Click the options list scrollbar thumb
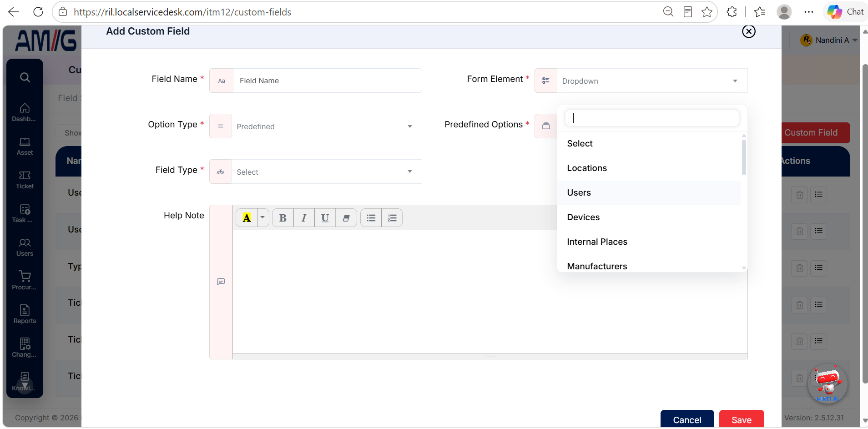Viewport: 868px width, 429px height. click(744, 157)
